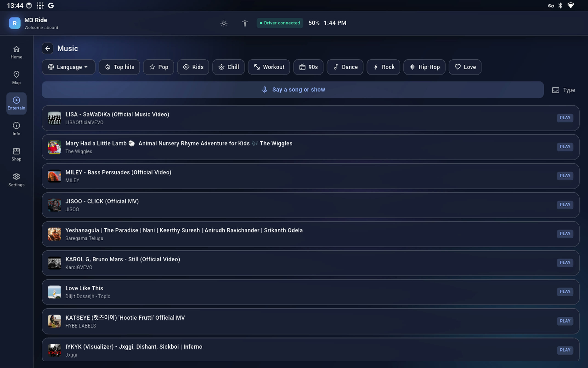The image size is (588, 368).
Task: Tap the VPN key status icon
Action: 551,6
